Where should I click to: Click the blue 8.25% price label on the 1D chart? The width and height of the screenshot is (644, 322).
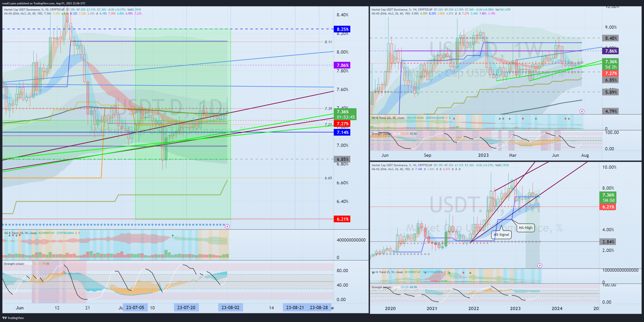pos(342,29)
